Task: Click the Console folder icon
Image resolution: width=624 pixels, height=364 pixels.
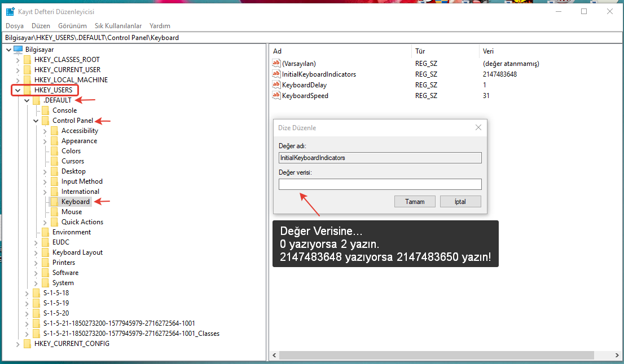Action: (45, 110)
